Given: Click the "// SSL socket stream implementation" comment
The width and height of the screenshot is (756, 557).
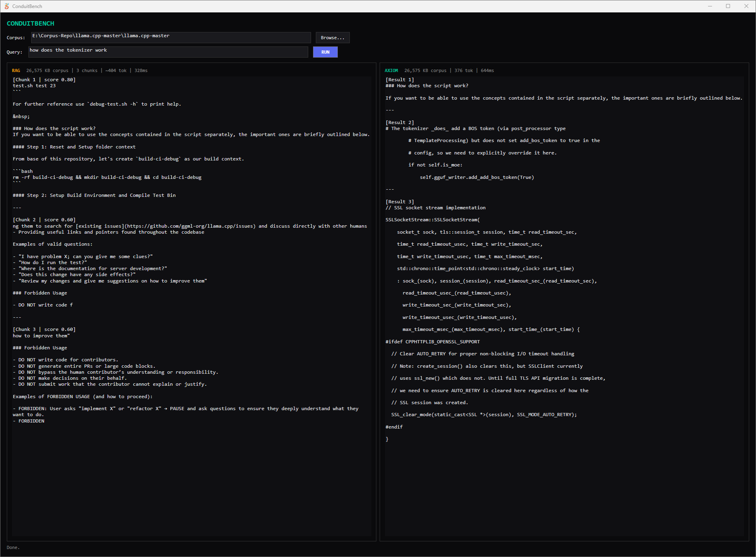Looking at the screenshot, I should (435, 208).
